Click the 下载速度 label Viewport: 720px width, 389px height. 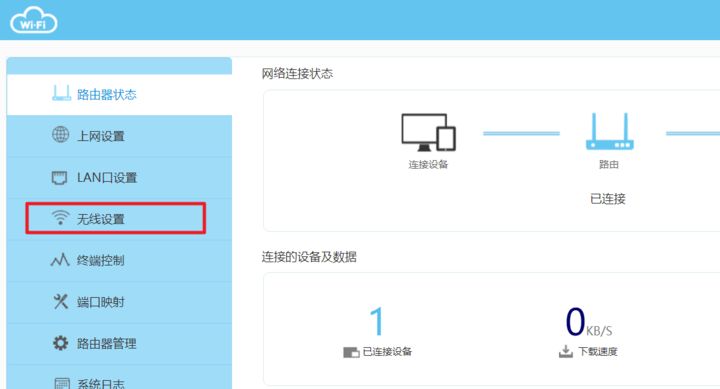coord(598,352)
